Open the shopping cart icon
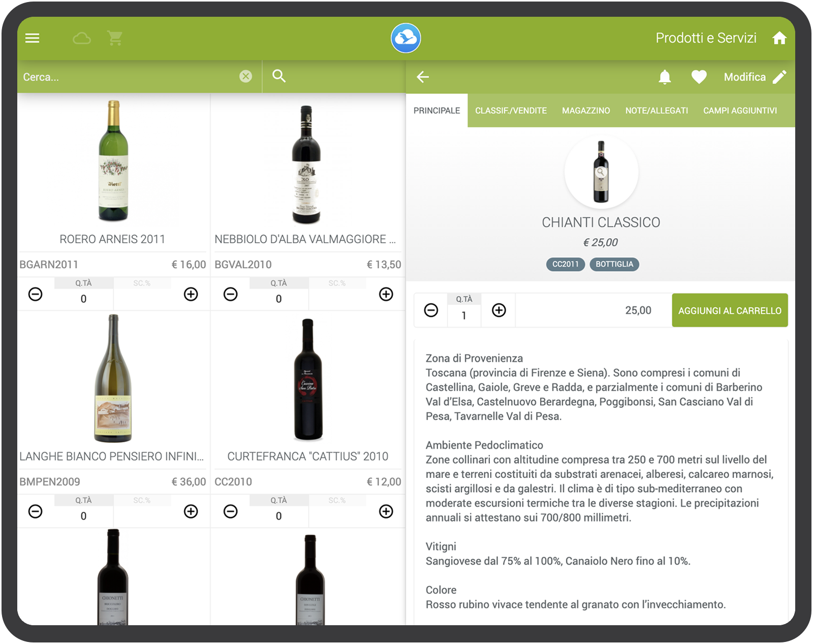 click(115, 38)
